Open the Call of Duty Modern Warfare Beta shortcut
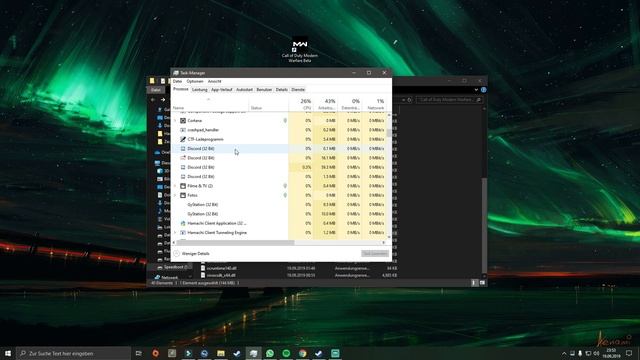640x360 pixels. 300,50
